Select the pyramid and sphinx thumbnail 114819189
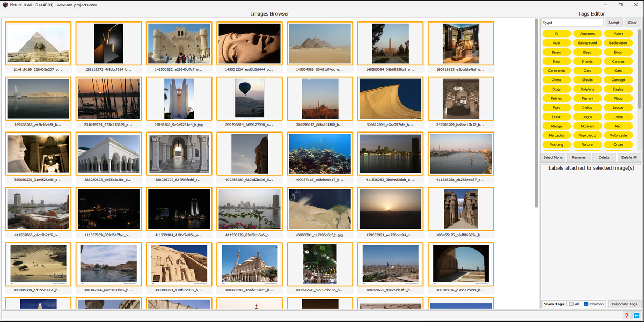The image size is (644, 322). pyautogui.click(x=38, y=43)
